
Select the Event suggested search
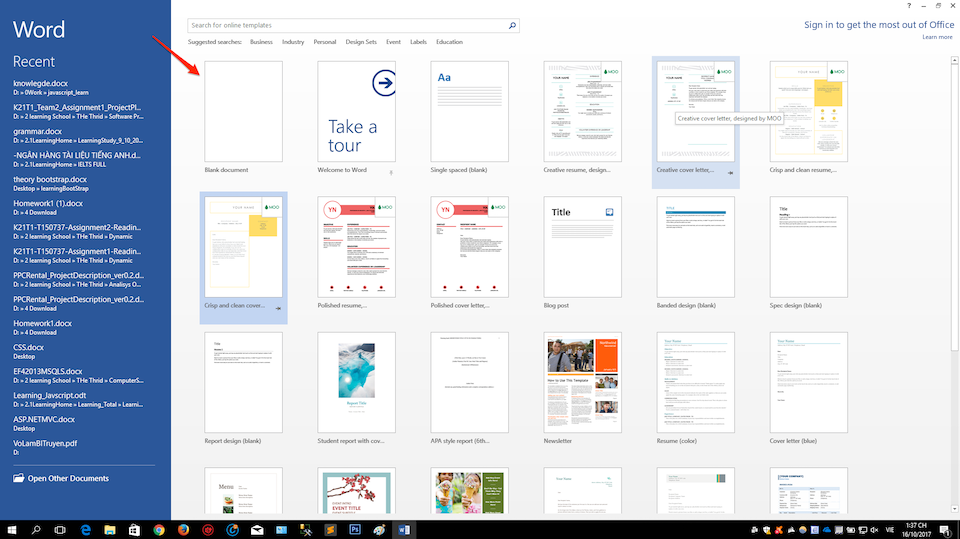tap(393, 42)
